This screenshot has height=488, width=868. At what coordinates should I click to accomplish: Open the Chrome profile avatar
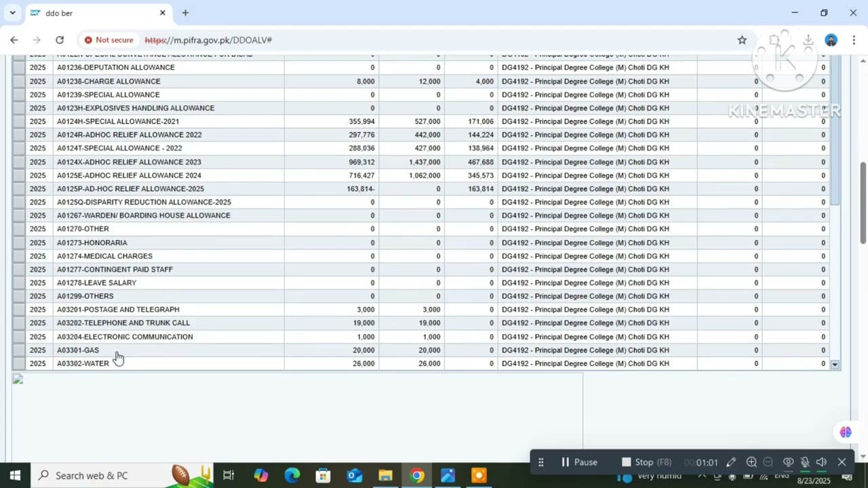pos(831,40)
